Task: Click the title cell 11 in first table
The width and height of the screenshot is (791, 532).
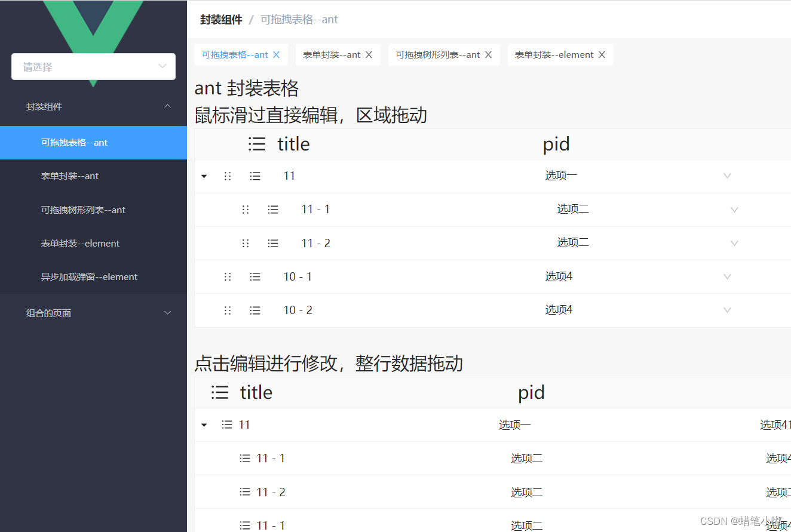Action: pyautogui.click(x=289, y=176)
